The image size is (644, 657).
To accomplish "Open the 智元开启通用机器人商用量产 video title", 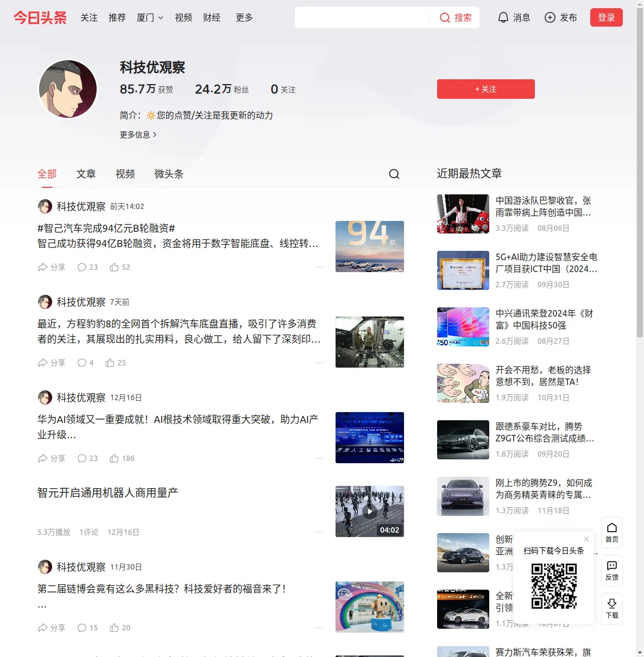I will point(108,493).
